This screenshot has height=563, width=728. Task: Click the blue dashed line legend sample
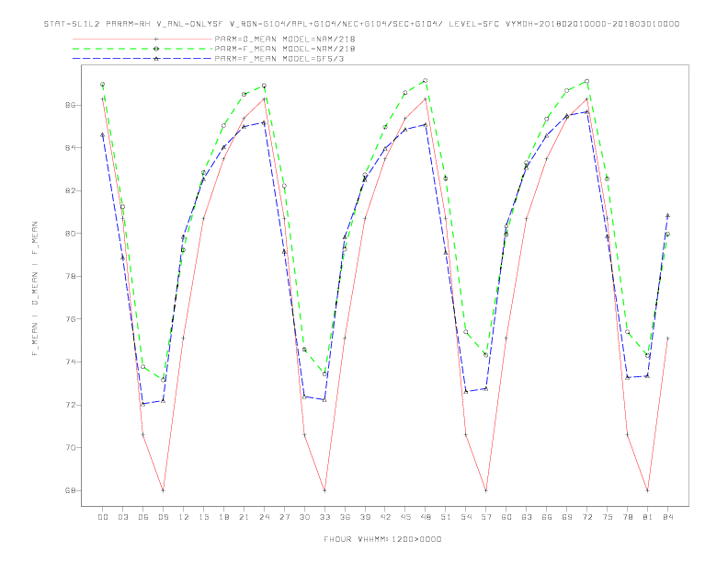(142, 59)
